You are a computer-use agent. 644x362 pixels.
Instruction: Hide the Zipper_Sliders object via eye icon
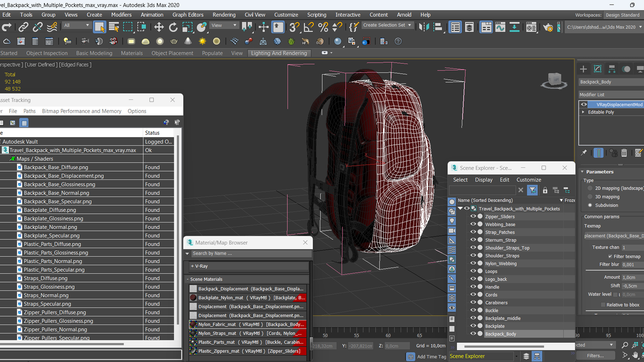point(473,217)
